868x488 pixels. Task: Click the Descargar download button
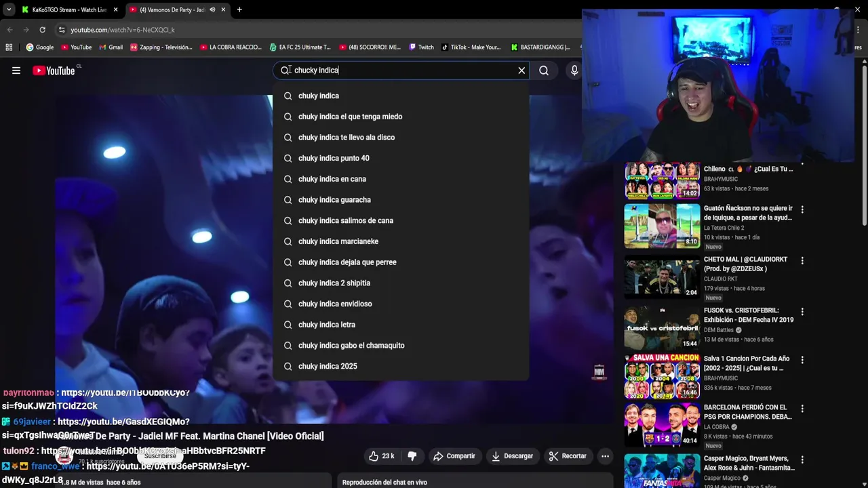tap(512, 456)
